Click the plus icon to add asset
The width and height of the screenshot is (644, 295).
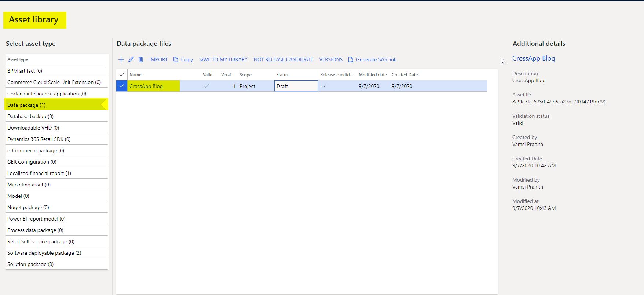click(x=121, y=59)
